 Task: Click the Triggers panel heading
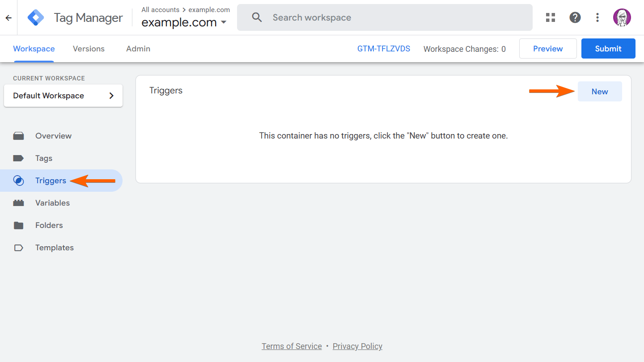[x=166, y=90]
